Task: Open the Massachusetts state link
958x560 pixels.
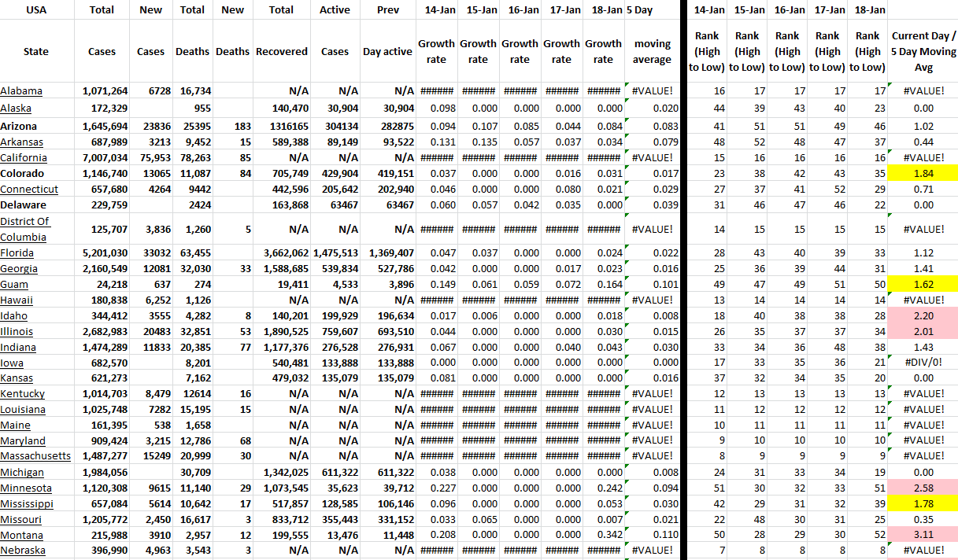Action: pyautogui.click(x=35, y=456)
